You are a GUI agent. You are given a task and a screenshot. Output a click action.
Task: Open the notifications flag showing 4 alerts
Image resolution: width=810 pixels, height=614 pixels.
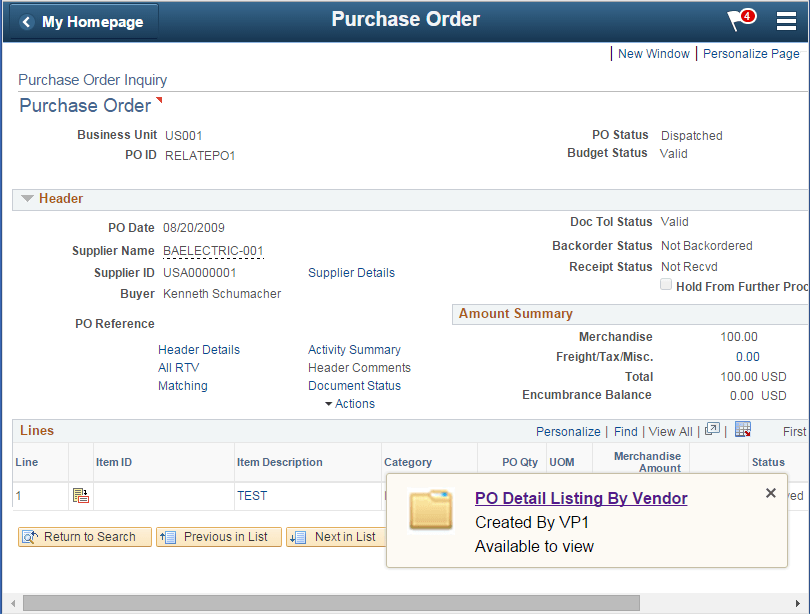click(x=740, y=20)
